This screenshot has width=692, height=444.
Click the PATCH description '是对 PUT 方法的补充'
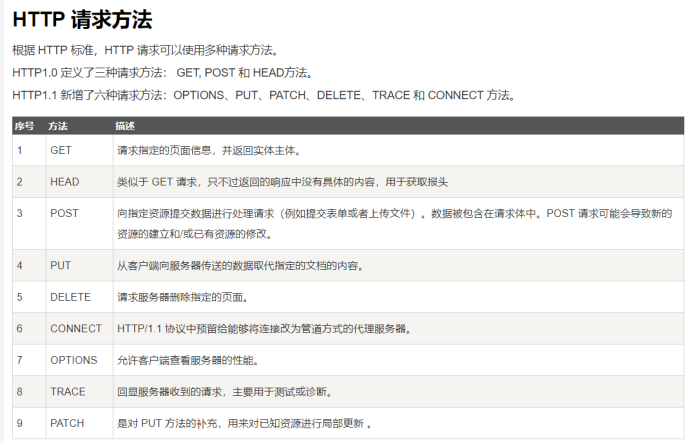(x=244, y=424)
